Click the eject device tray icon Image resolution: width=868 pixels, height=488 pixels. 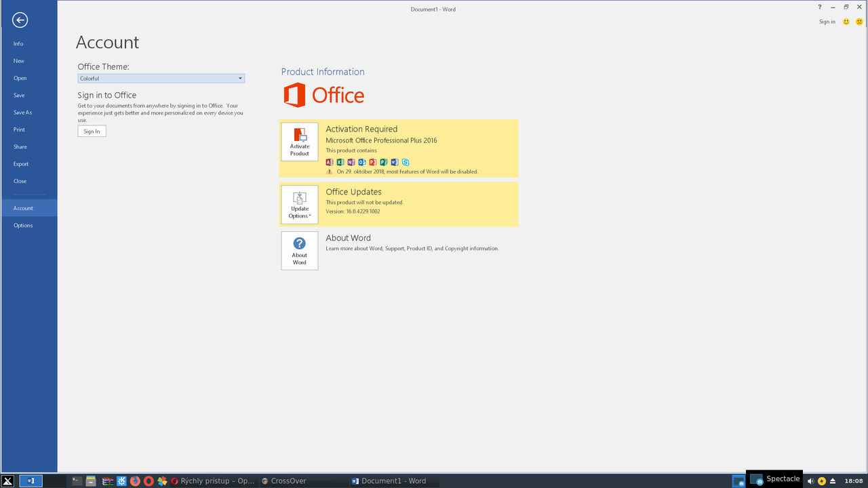coord(833,481)
